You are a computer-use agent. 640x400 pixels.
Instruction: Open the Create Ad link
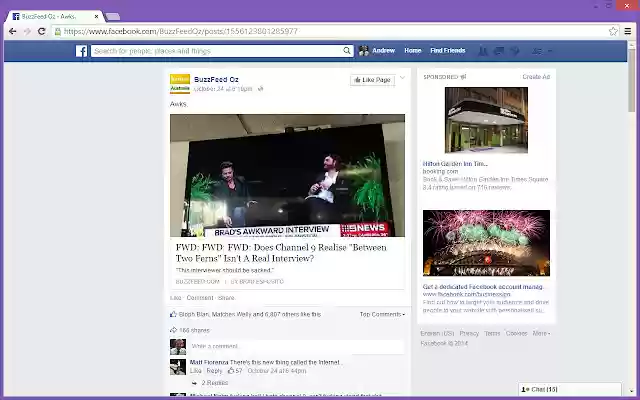[536, 77]
